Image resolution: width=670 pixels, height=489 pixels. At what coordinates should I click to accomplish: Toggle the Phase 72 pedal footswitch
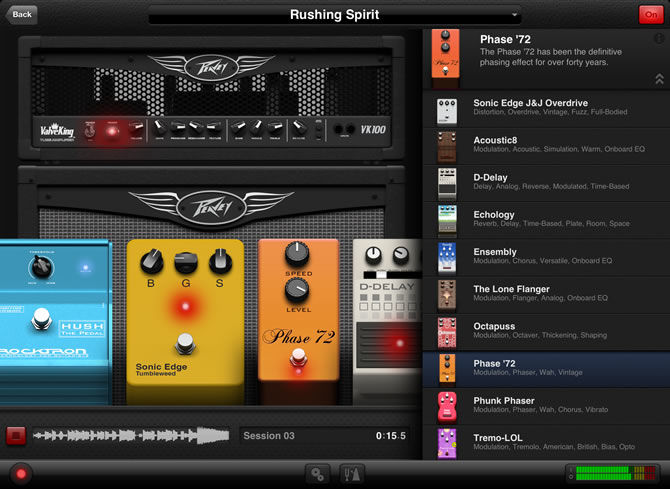pos(298,356)
